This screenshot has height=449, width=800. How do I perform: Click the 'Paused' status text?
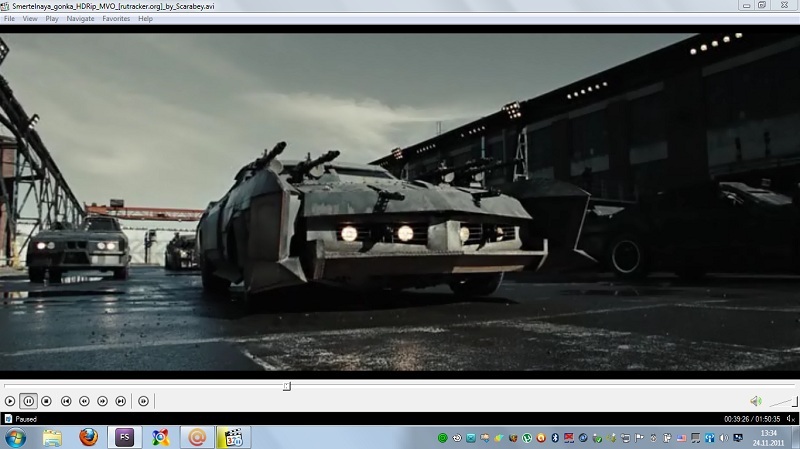point(26,419)
